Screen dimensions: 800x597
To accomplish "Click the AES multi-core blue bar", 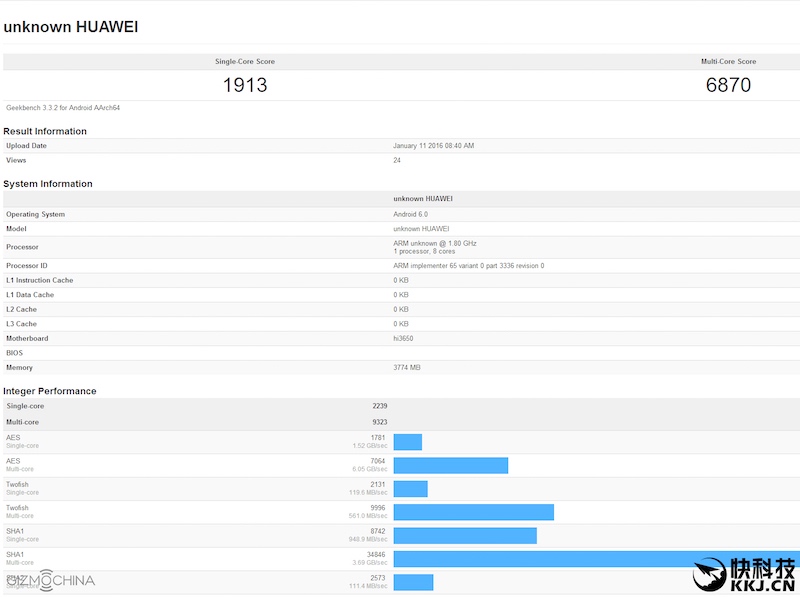I will click(451, 465).
